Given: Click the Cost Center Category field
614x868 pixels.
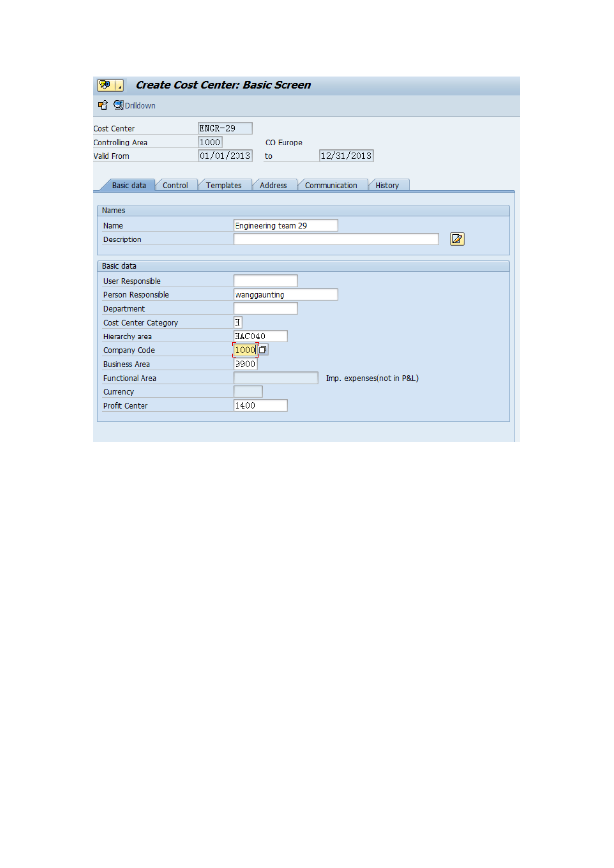Looking at the screenshot, I should coord(238,322).
